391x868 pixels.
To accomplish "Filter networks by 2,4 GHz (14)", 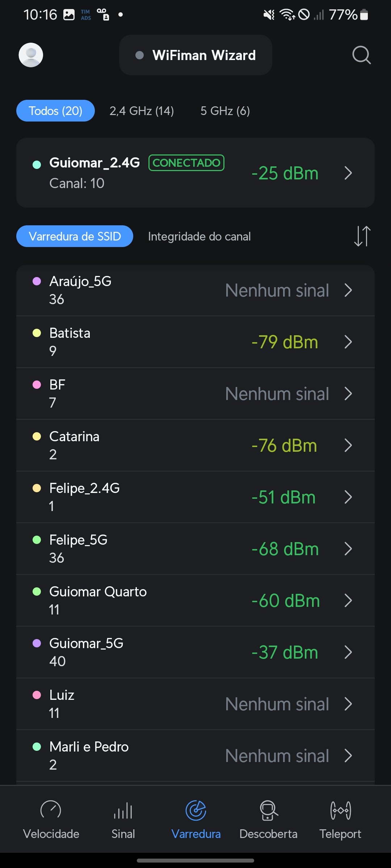I will [142, 111].
